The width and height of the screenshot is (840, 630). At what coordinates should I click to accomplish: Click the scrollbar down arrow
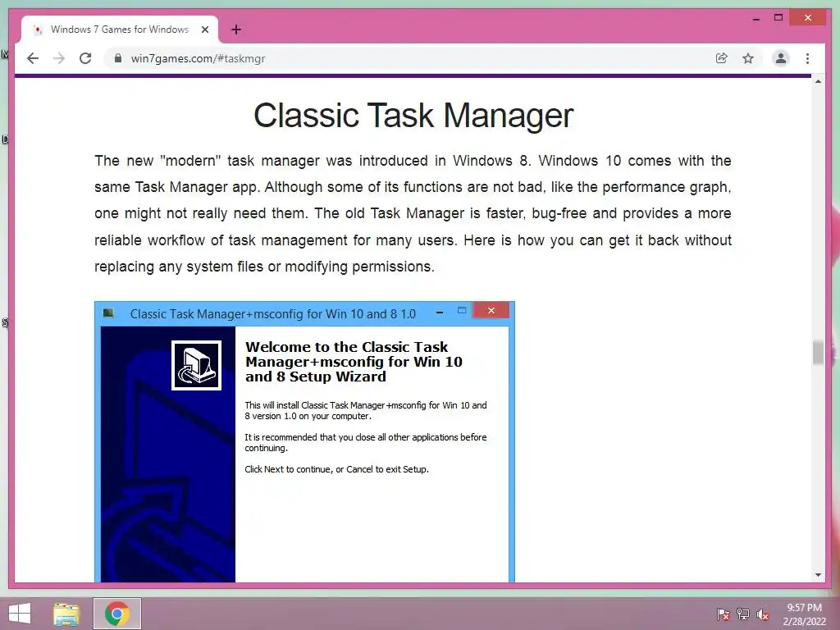tap(818, 575)
